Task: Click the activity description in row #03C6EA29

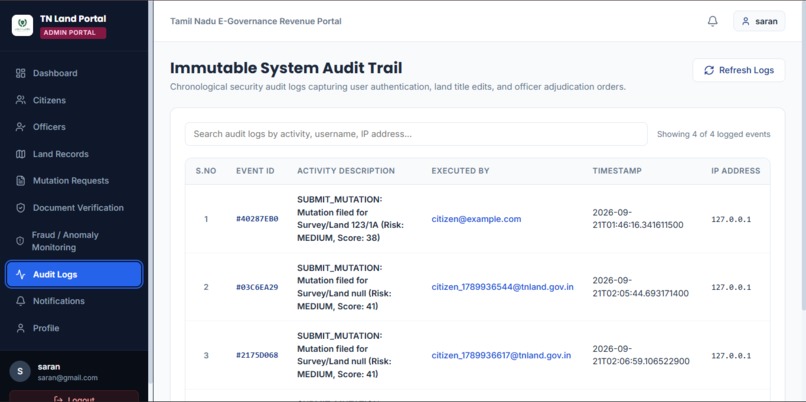Action: [344, 287]
